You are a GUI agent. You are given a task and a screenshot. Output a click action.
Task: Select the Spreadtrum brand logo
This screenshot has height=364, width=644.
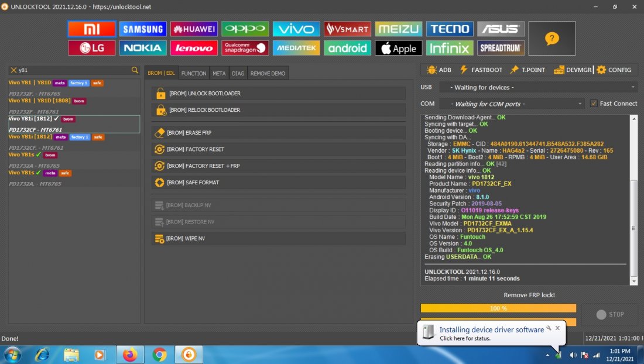501,48
